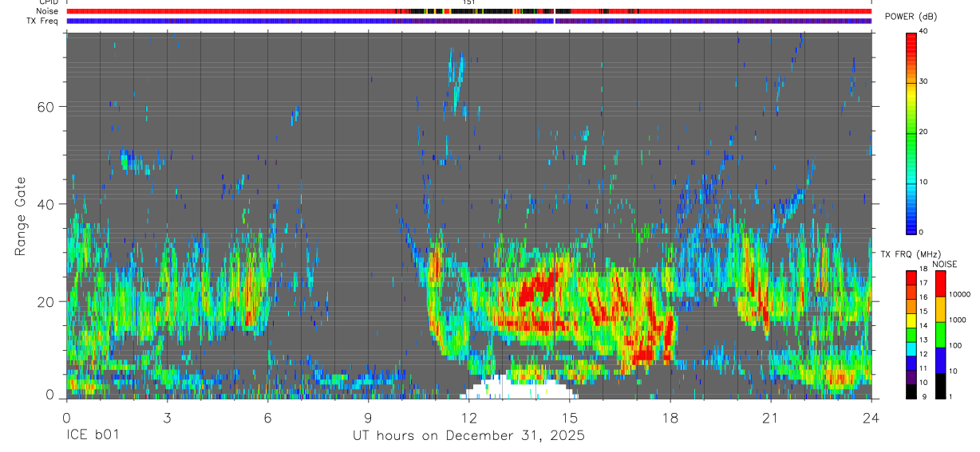Click the 1 value on NOISE scale
This screenshot has width=980, height=452.
[952, 397]
